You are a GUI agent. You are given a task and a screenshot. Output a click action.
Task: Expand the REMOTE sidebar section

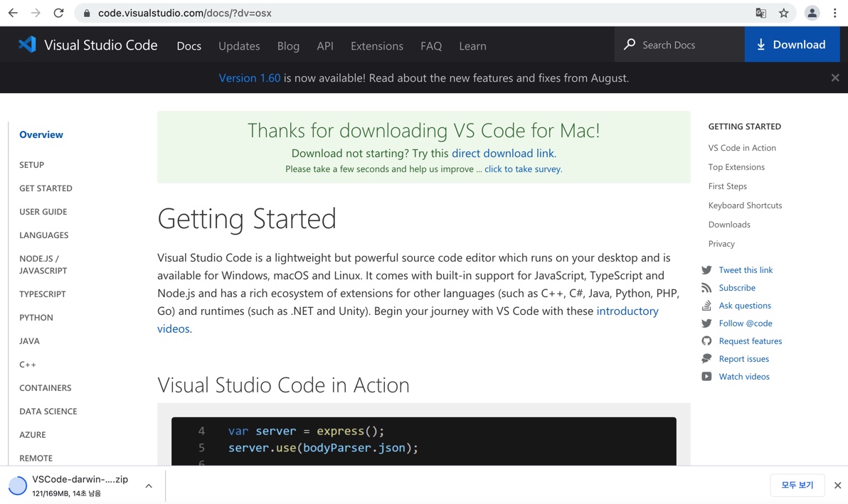(36, 458)
